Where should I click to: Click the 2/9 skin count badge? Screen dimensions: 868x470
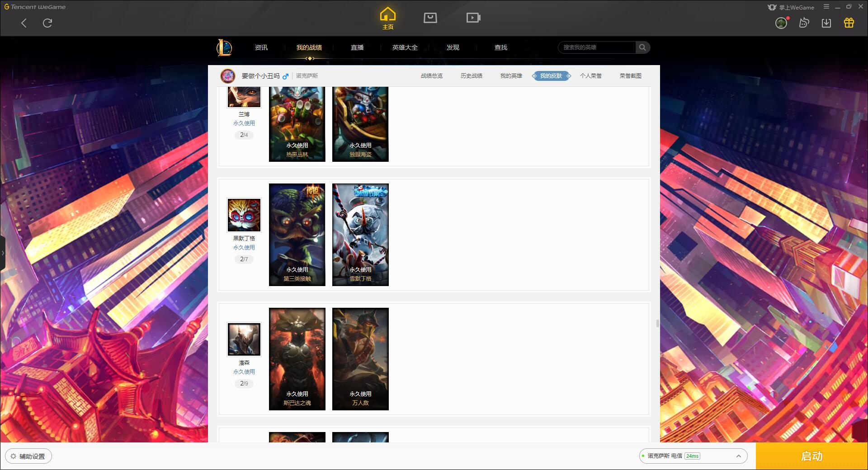click(244, 383)
